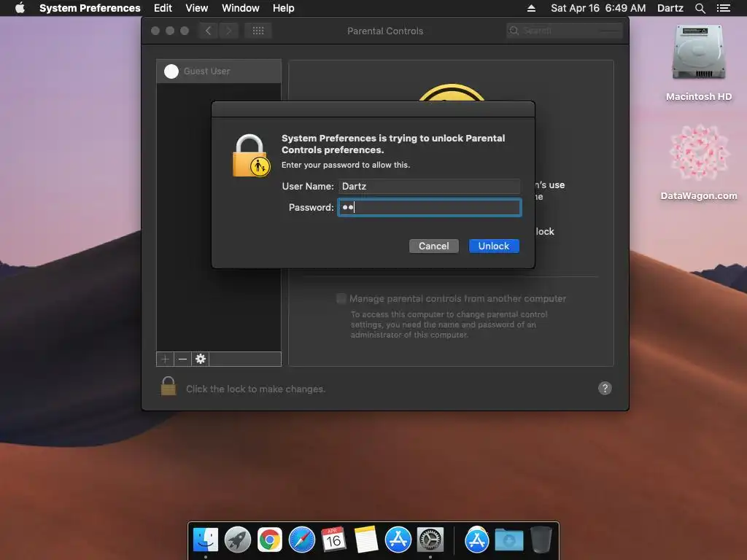This screenshot has width=747, height=560.
Task: Open Spotlight search magnifier
Action: pos(700,8)
